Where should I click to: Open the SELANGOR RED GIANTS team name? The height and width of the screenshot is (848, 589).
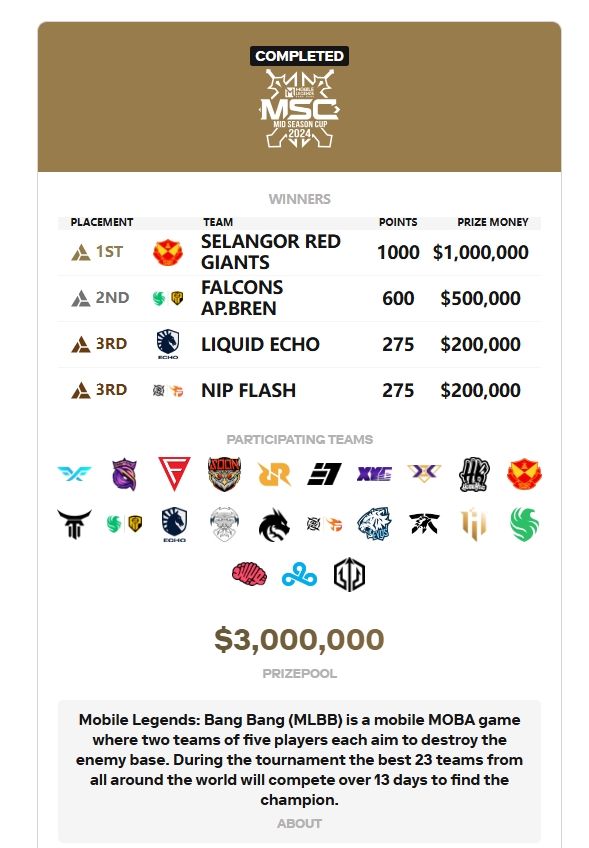pos(270,252)
